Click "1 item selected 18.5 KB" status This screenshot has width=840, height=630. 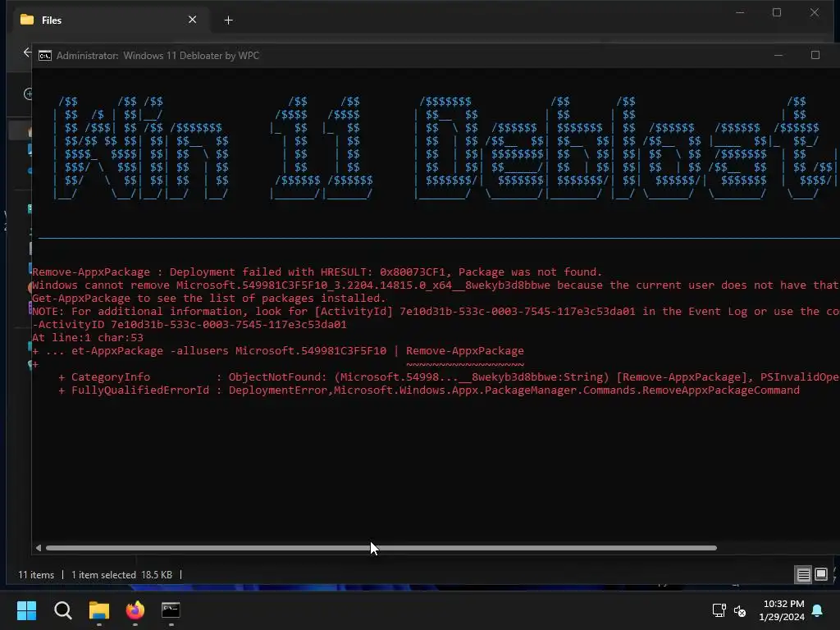pyautogui.click(x=121, y=575)
